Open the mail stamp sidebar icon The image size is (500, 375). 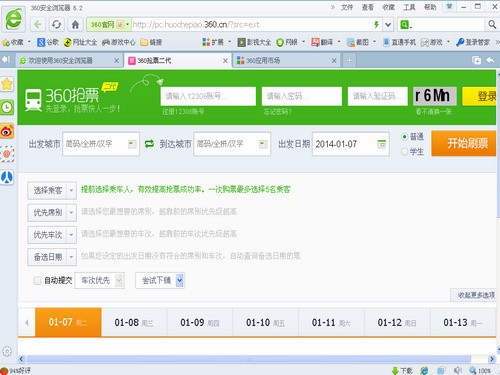click(7, 154)
